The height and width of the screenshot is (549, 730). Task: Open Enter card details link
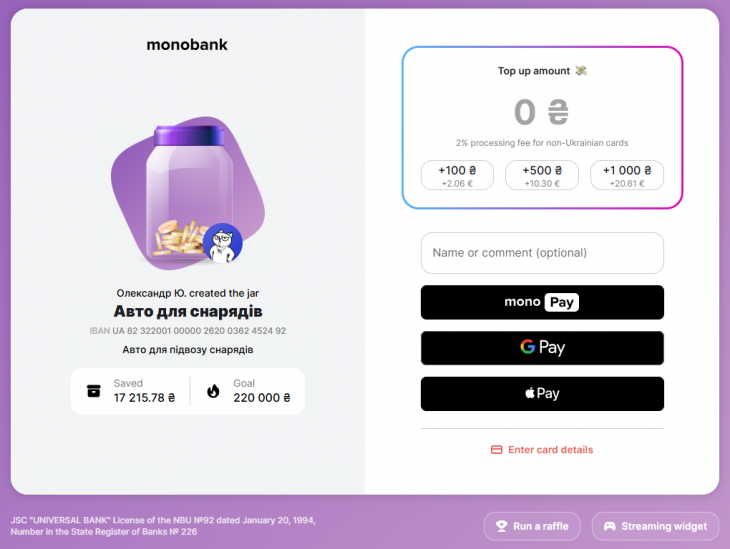tap(550, 450)
